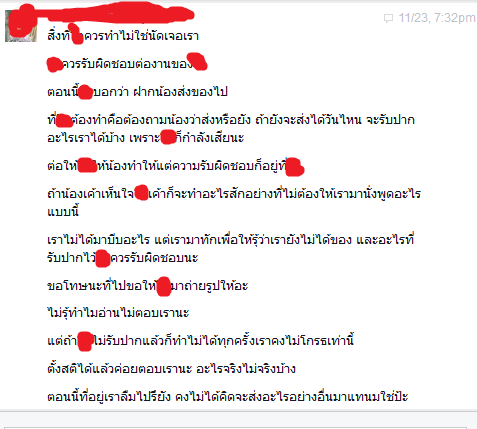Screen dimensions: 477x429
Task: Click the phrase อะไรจริงไม่จริงบ้าง
Action: tap(246, 369)
